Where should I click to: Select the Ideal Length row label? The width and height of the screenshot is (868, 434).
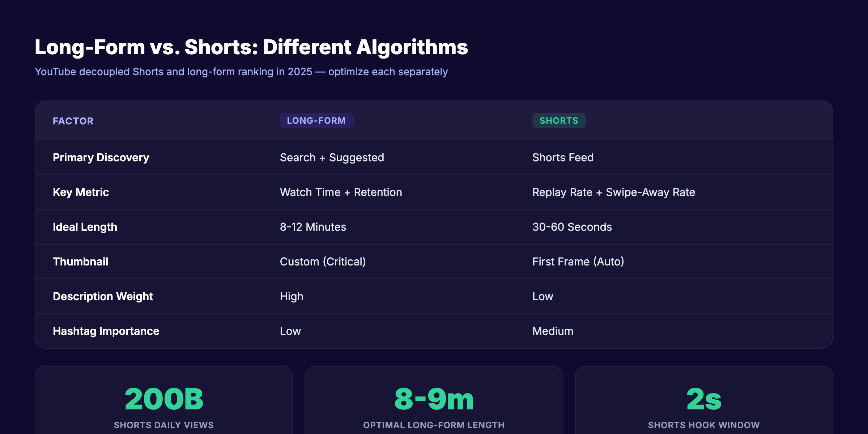coord(85,227)
